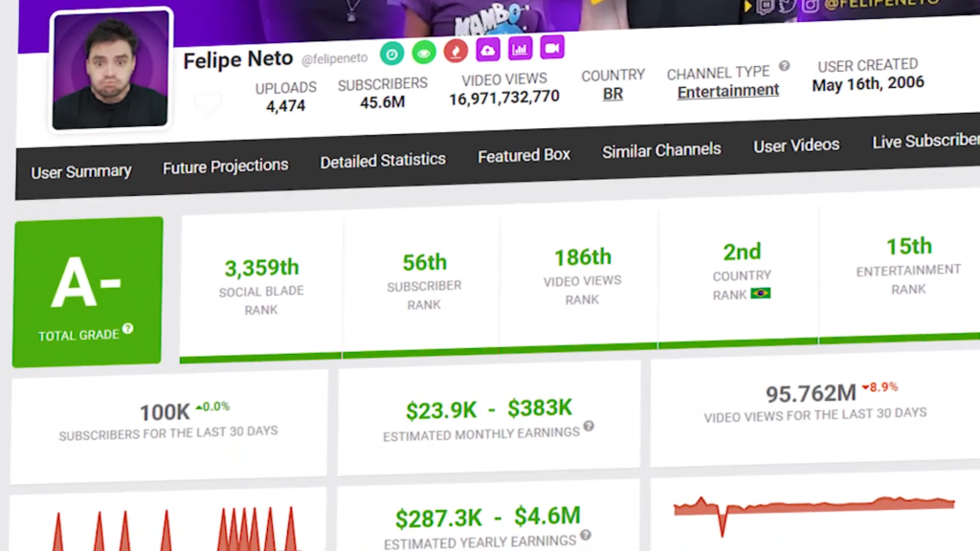Click the Channel Type help icon
980x551 pixels.
(784, 66)
